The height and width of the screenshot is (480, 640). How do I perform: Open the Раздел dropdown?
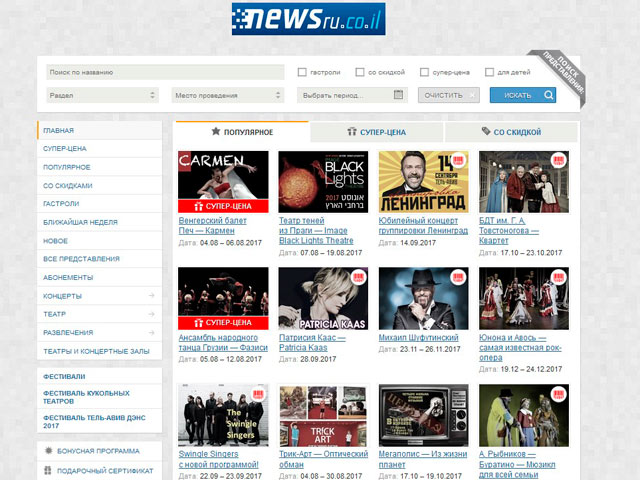pos(102,95)
